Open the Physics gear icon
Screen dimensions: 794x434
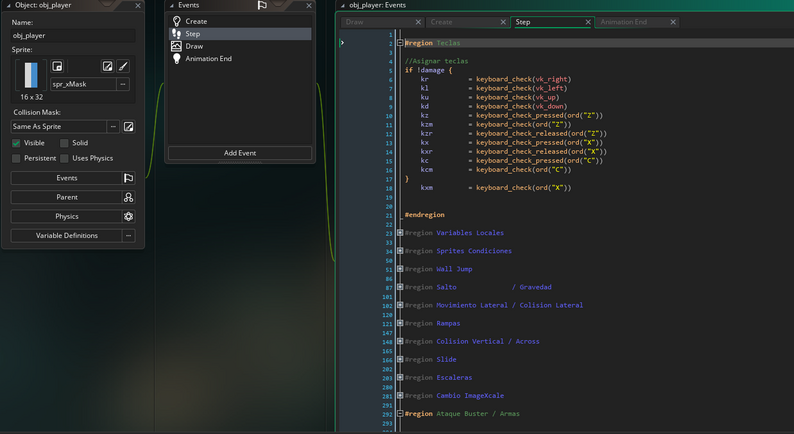coord(128,216)
